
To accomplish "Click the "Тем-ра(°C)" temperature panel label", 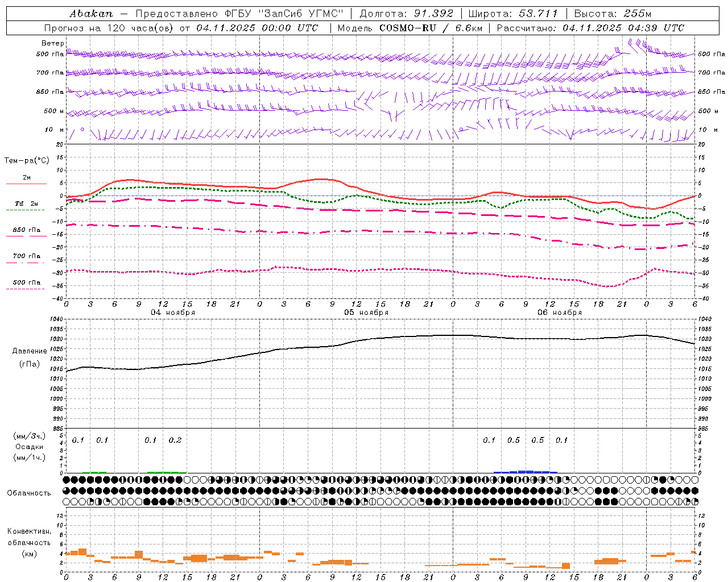I will [27, 161].
